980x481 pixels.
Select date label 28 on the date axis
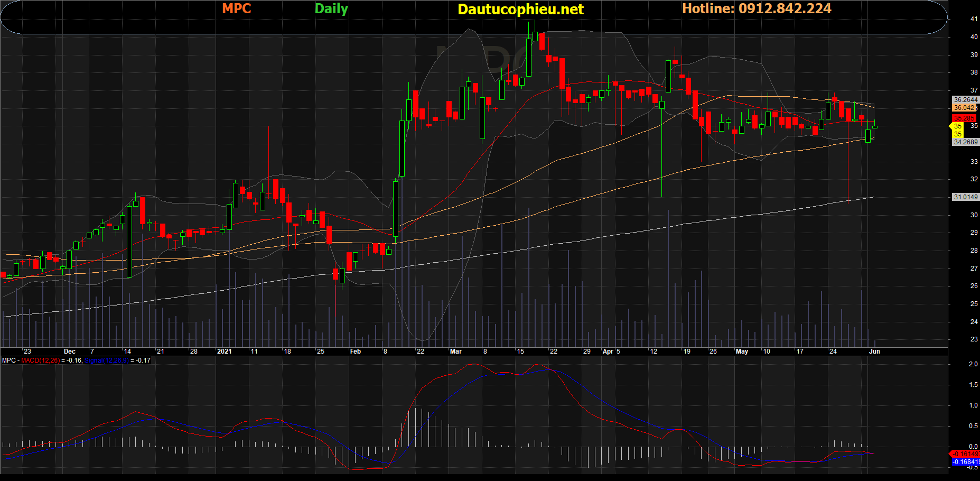[x=194, y=351]
